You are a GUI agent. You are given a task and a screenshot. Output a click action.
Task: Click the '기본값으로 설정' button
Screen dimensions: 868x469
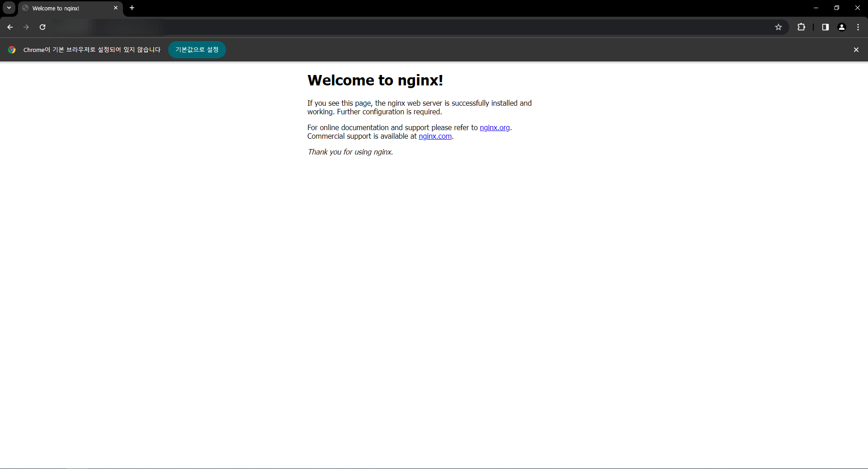coord(197,50)
